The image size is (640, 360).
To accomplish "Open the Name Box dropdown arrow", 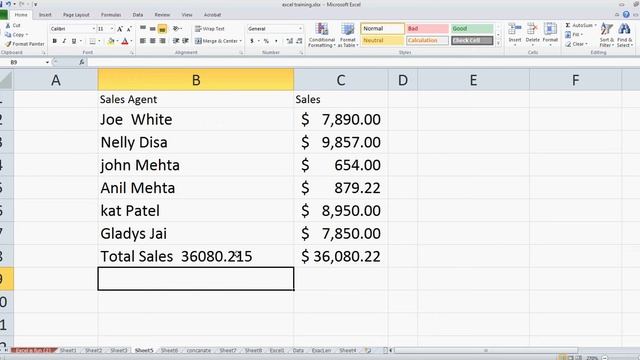I will click(47, 62).
